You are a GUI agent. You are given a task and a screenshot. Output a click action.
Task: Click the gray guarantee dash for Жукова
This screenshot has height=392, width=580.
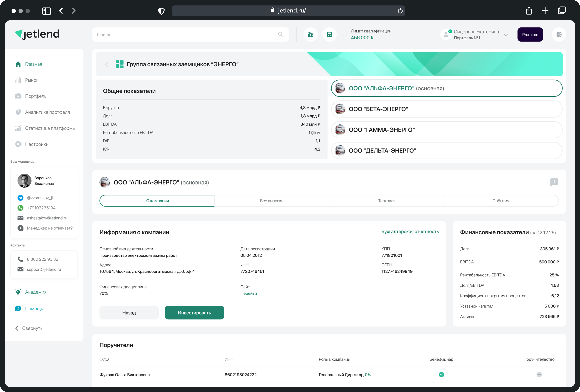coord(539,375)
